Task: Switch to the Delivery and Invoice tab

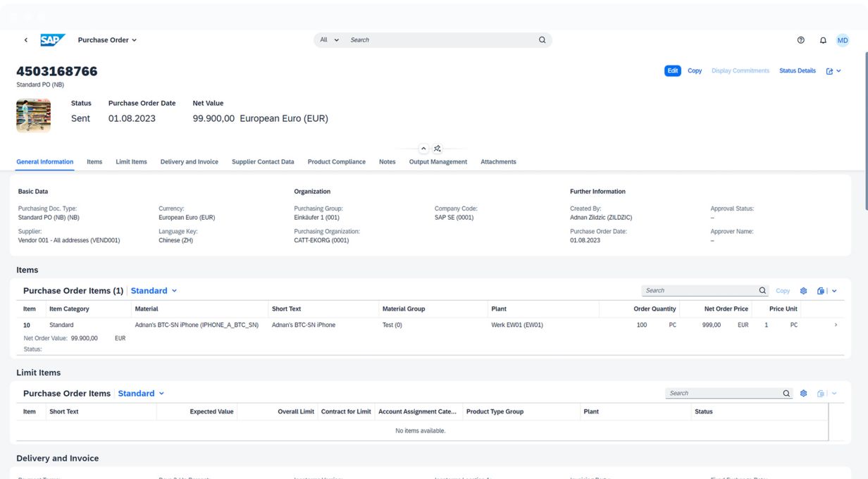Action: pos(189,162)
